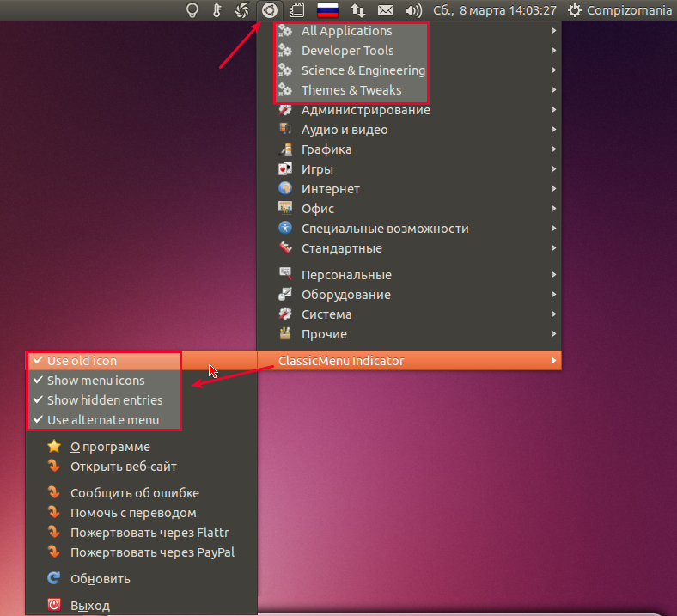Expand the Графика submenu arrow

[553, 149]
